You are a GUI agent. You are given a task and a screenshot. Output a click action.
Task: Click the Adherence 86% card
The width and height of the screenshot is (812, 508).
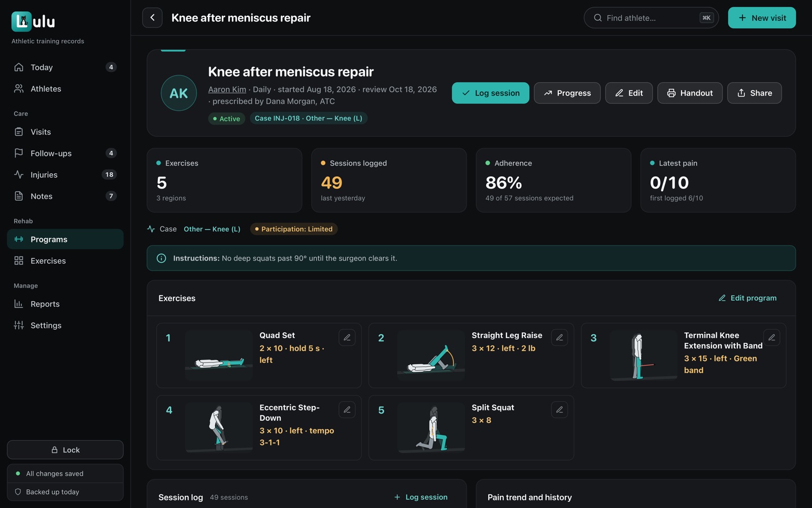554,180
